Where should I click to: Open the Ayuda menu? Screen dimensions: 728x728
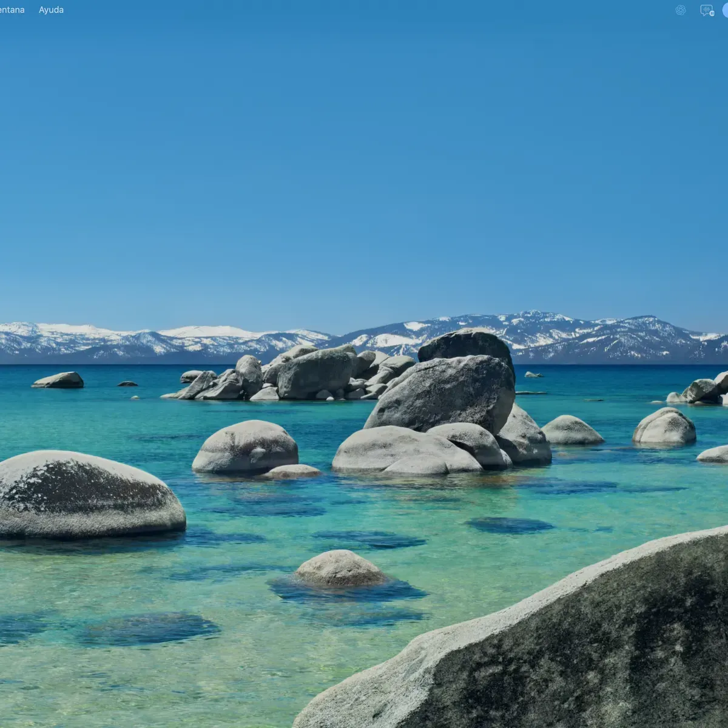click(51, 10)
